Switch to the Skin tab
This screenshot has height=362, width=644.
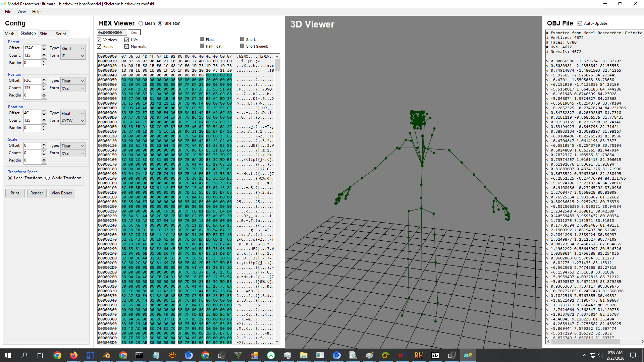[44, 34]
